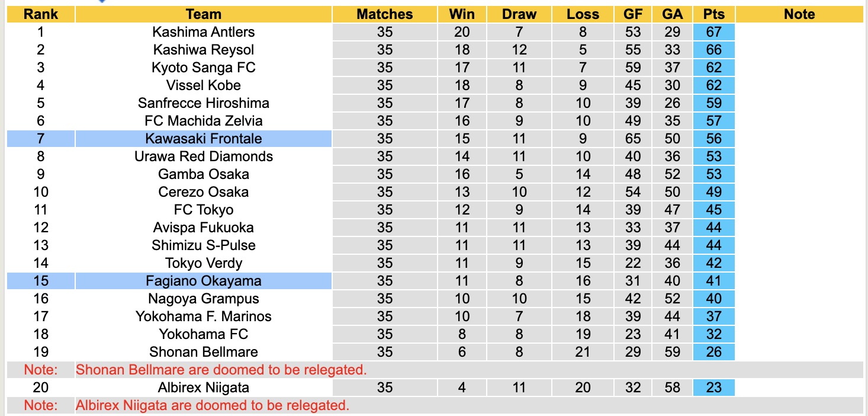Click the Pts column header

pos(713,14)
